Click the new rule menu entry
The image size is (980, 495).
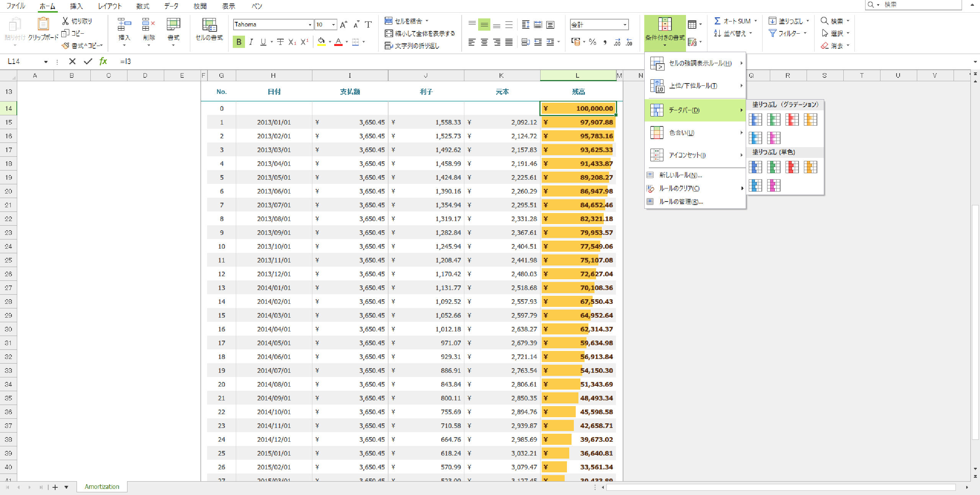tap(680, 175)
